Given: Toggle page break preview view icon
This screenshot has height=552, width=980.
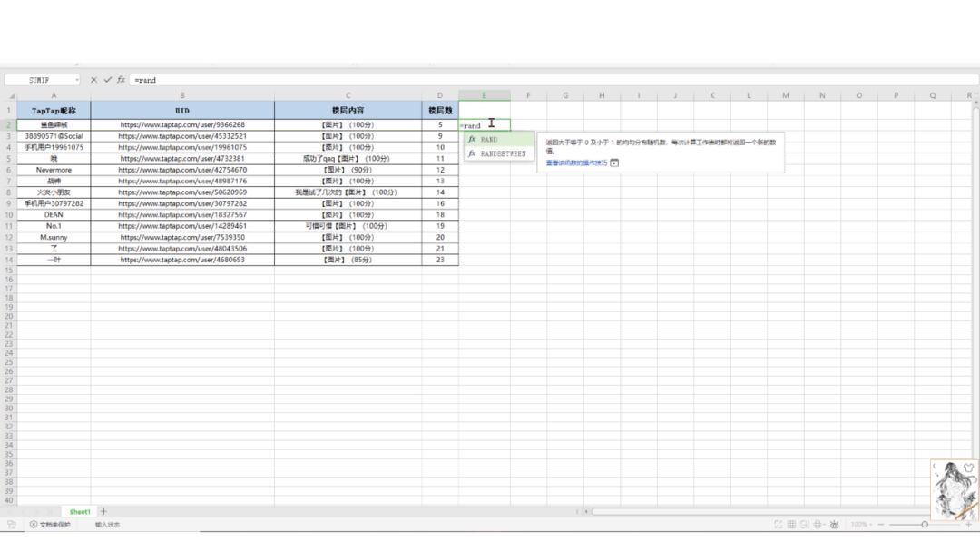Looking at the screenshot, I should [805, 525].
